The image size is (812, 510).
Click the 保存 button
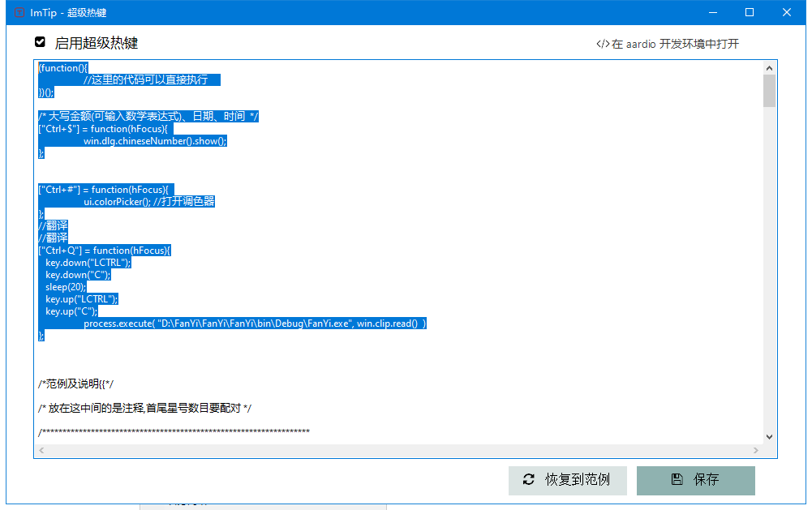pyautogui.click(x=695, y=481)
